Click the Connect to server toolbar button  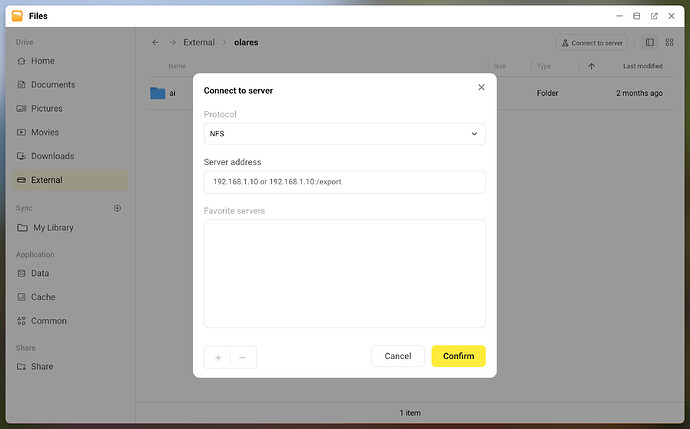pos(592,43)
